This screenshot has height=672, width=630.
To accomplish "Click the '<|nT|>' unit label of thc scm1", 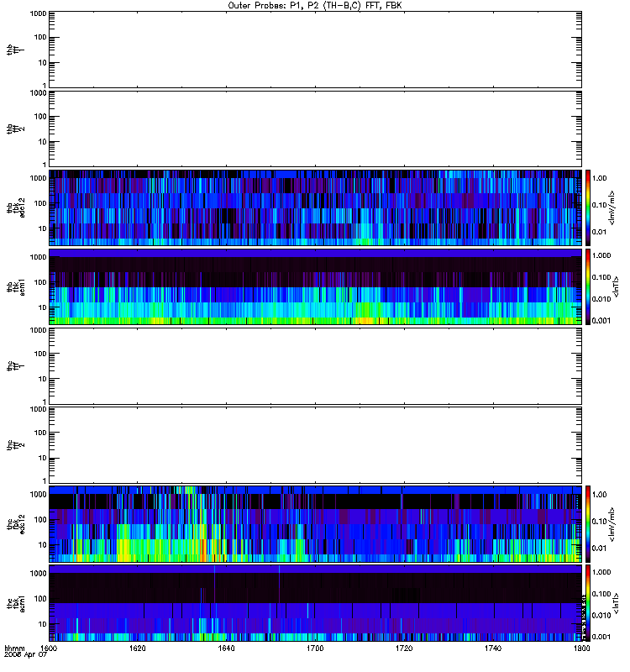I will [x=617, y=603].
